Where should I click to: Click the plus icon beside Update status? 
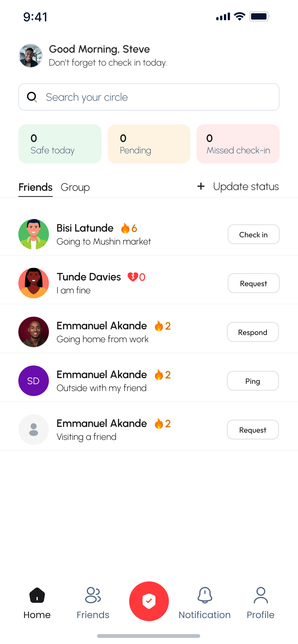[201, 186]
